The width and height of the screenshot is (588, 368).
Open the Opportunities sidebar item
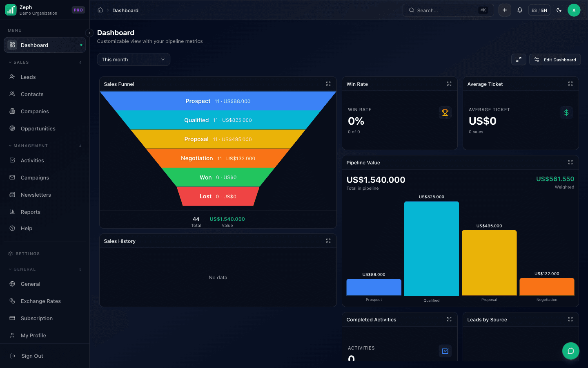point(38,128)
